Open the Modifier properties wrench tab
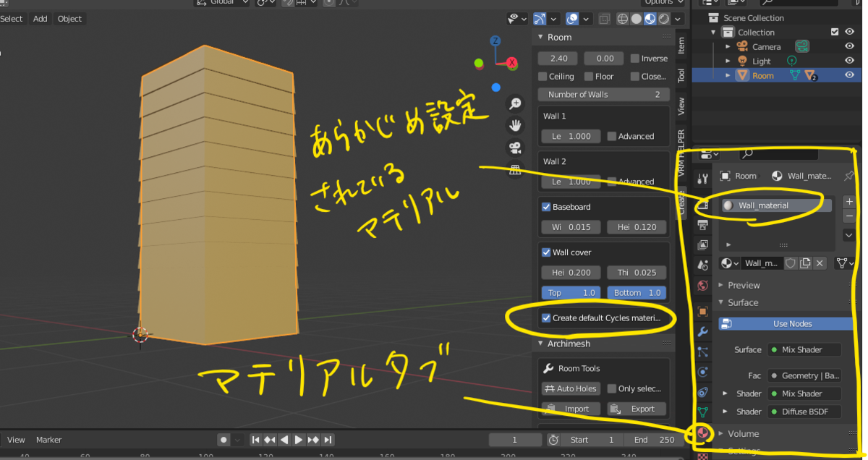 702,332
